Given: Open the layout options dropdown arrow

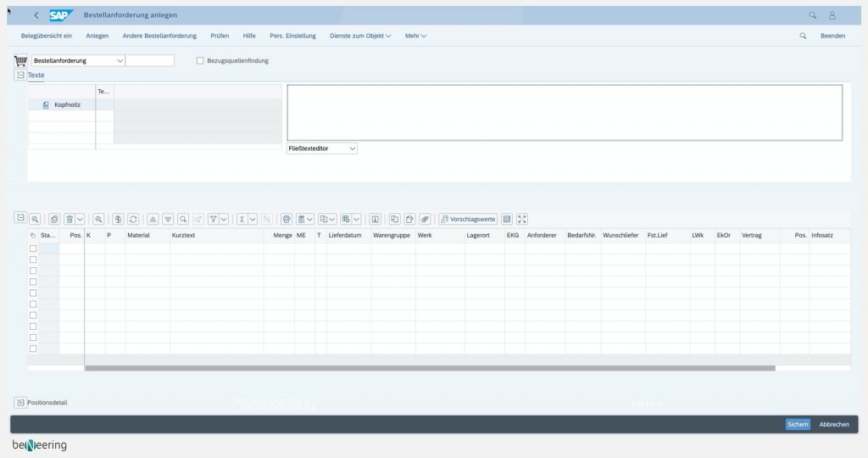Looking at the screenshot, I should (357, 220).
